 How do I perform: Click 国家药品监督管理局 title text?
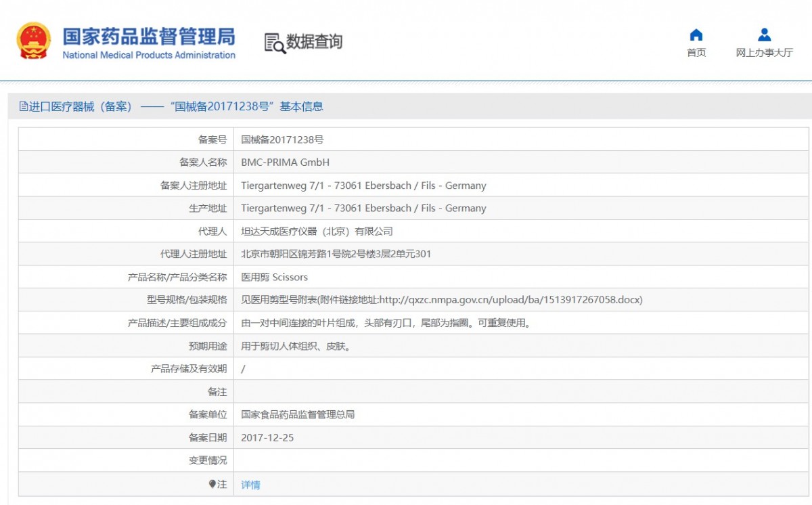click(149, 35)
